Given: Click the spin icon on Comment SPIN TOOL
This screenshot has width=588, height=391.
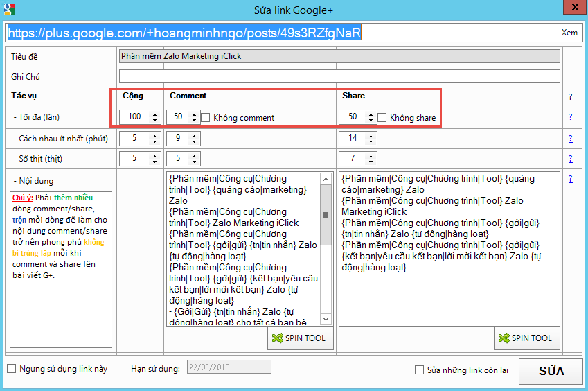Looking at the screenshot, I should (x=278, y=338).
